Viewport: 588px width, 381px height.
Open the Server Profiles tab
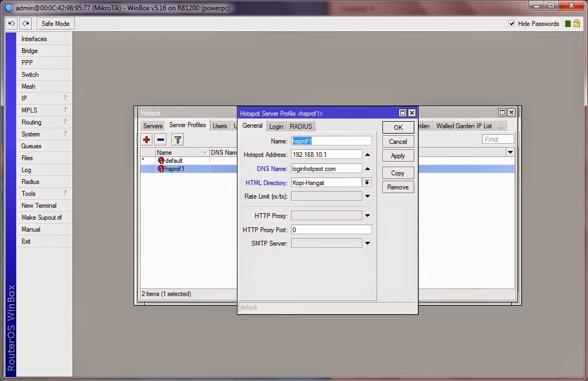pos(188,125)
